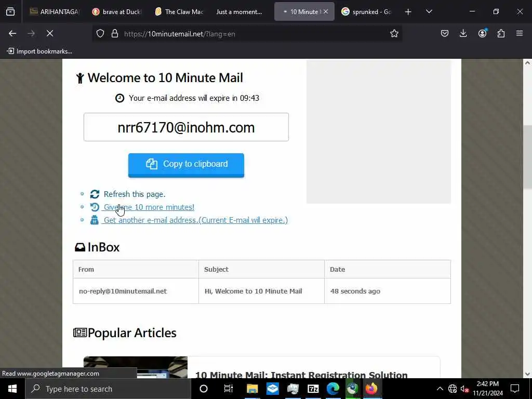Open the Firefox View tab list icon
This screenshot has height=399, width=532.
tap(10, 12)
